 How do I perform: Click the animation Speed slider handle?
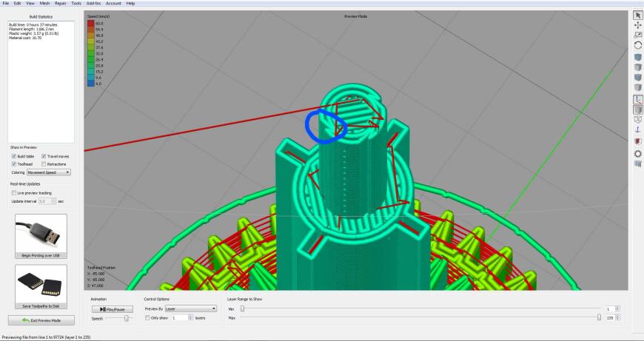tap(127, 318)
